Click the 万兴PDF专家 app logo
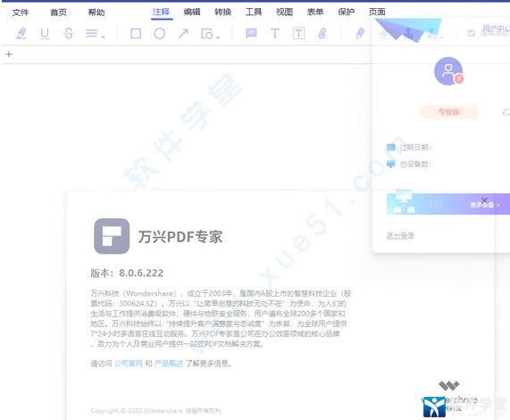Screen dimensions: 510x420 tap(112, 236)
